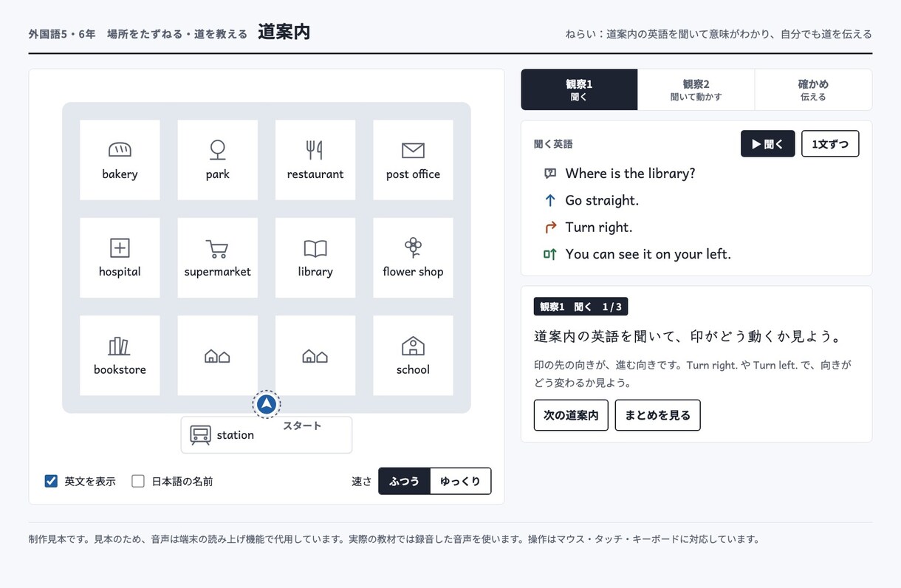This screenshot has width=901, height=588.
Task: Switch to the 観察1 聞く tab
Action: tap(579, 89)
